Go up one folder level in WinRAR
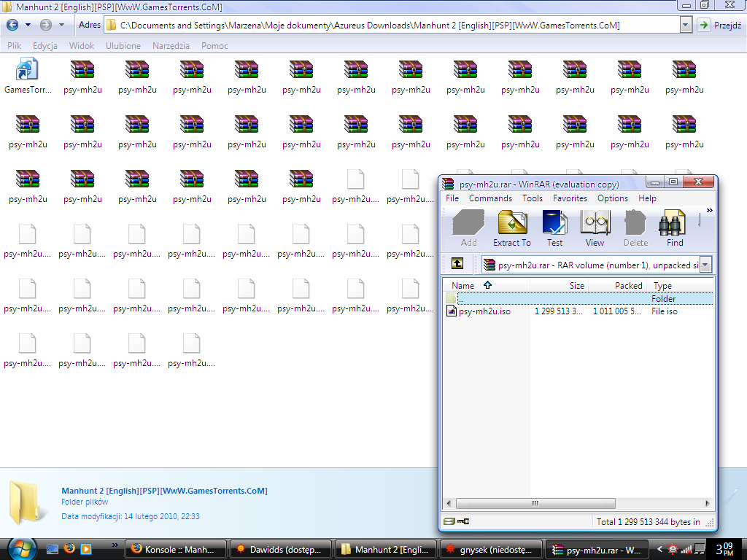Viewport: 747px width, 560px height. coord(457,264)
